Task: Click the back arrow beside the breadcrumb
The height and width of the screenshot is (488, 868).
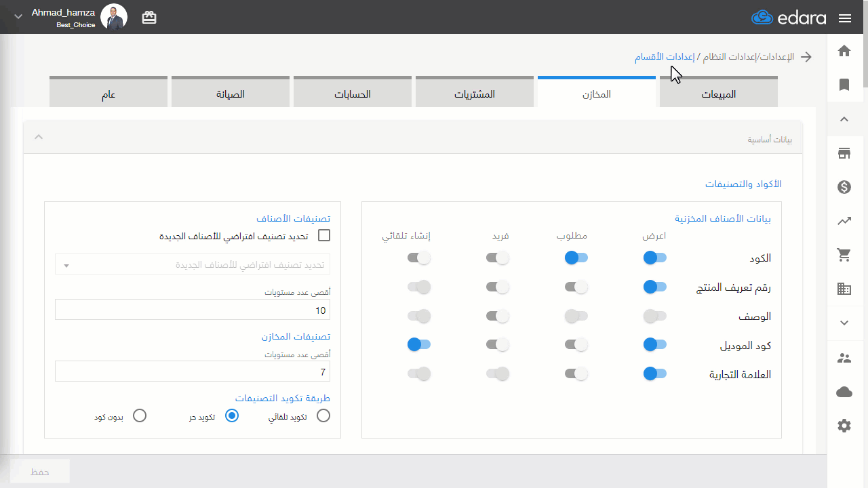Action: point(806,57)
